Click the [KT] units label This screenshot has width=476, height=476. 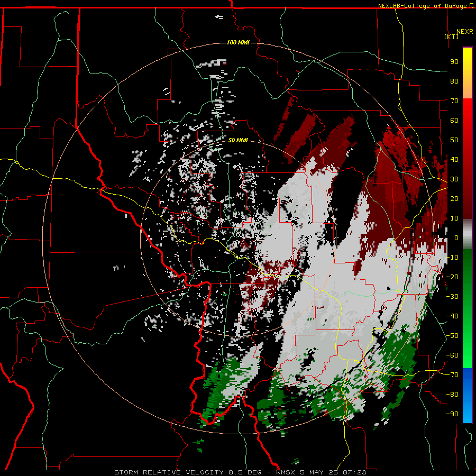click(452, 36)
